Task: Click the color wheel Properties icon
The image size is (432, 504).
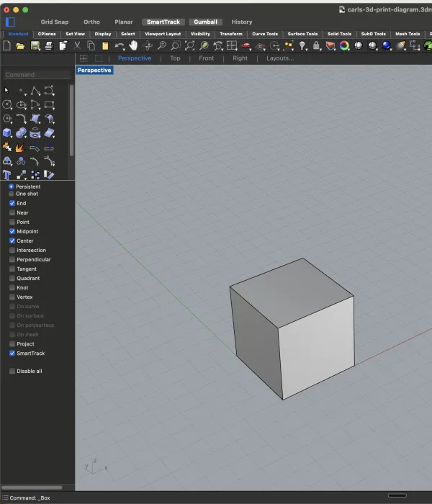Action: [x=344, y=45]
